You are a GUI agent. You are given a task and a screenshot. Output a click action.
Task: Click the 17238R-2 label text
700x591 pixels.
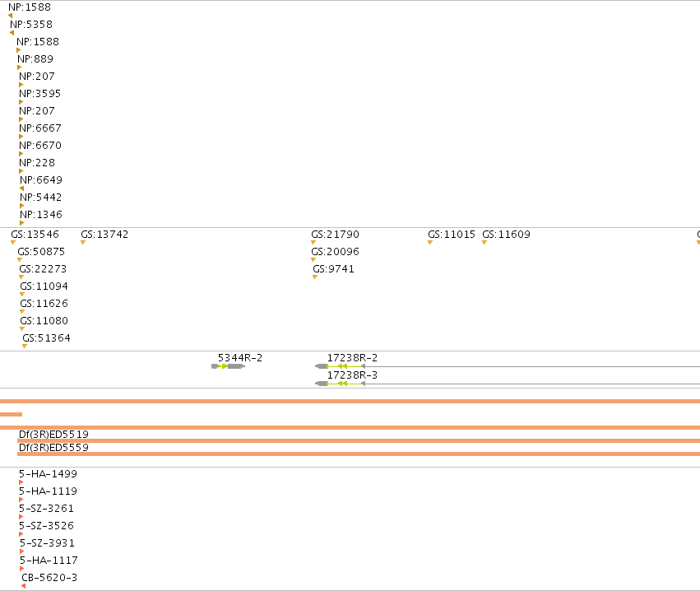352,358
